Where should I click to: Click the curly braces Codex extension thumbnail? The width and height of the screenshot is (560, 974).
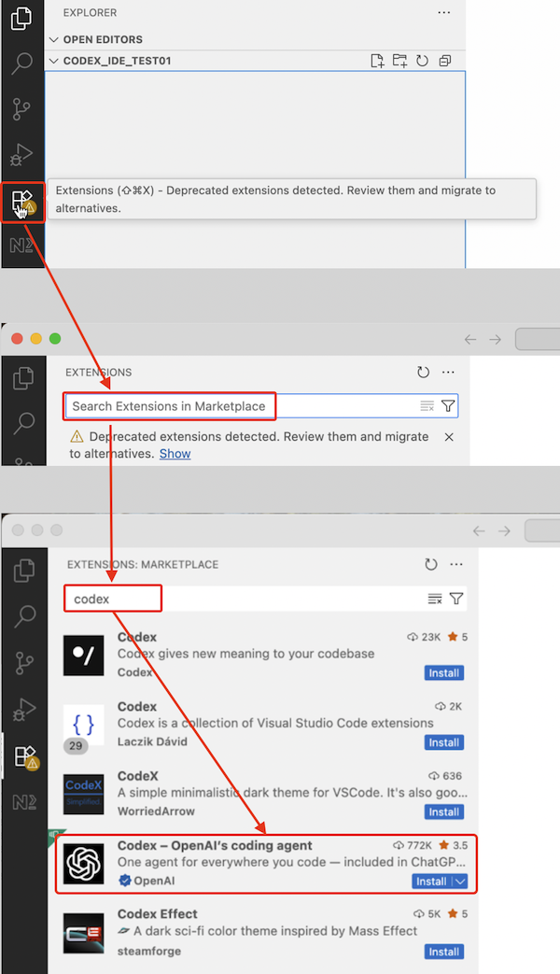coord(84,725)
